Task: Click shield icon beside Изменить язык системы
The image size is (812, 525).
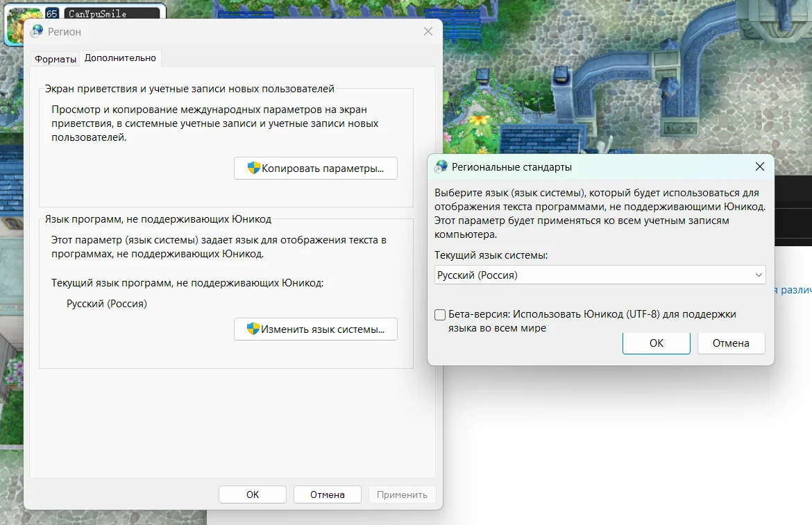Action: pyautogui.click(x=253, y=329)
